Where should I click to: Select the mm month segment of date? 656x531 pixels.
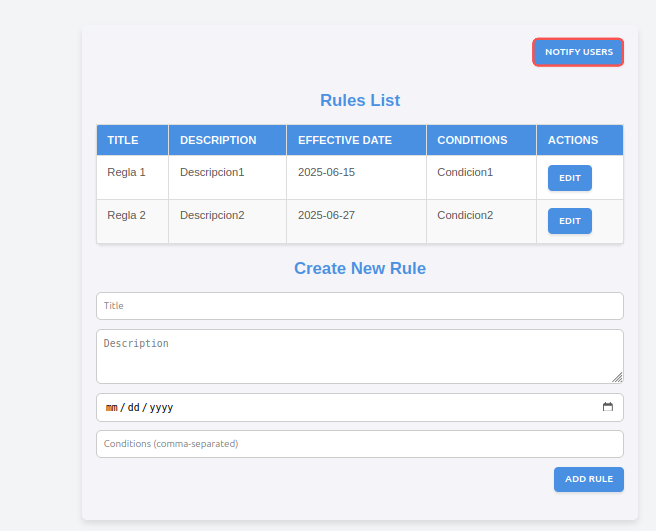coord(112,407)
